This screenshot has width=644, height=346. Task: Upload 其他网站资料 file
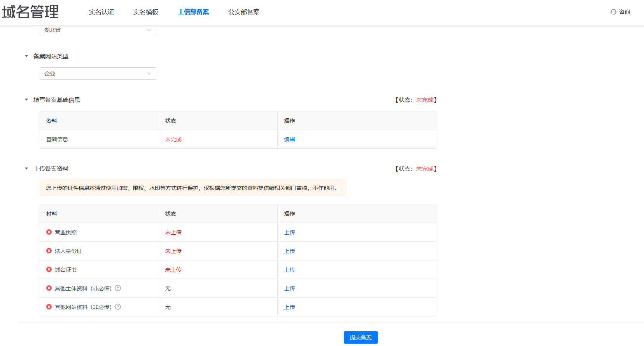point(290,307)
